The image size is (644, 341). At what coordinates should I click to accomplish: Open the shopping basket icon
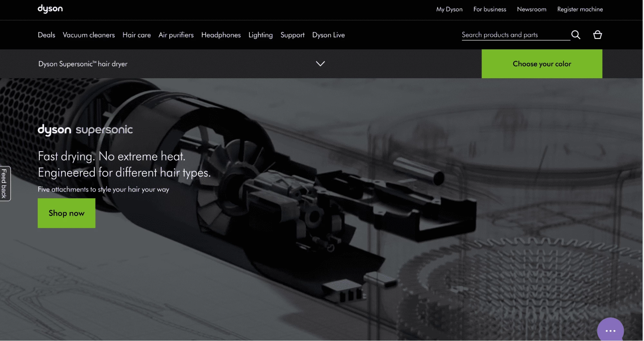click(x=598, y=35)
